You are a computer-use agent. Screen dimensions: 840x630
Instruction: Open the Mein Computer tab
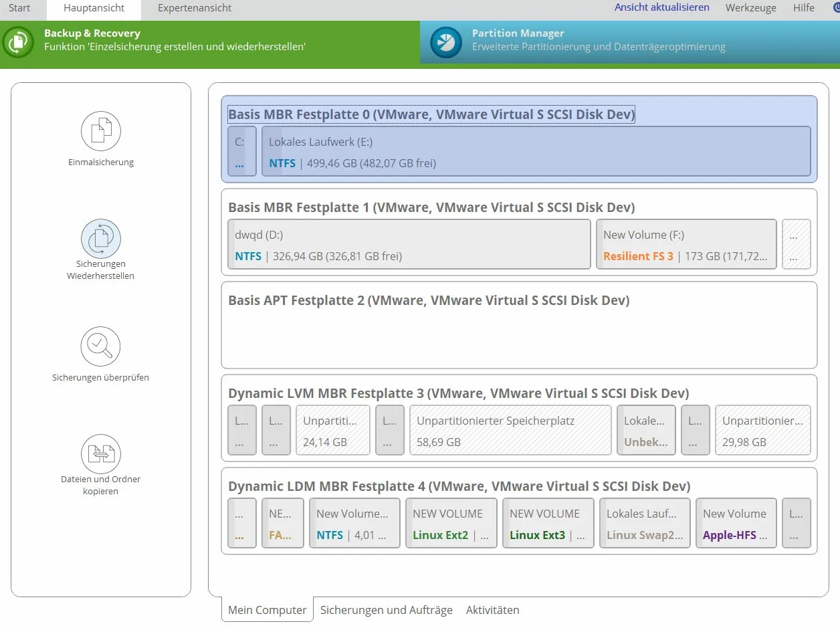click(268, 609)
